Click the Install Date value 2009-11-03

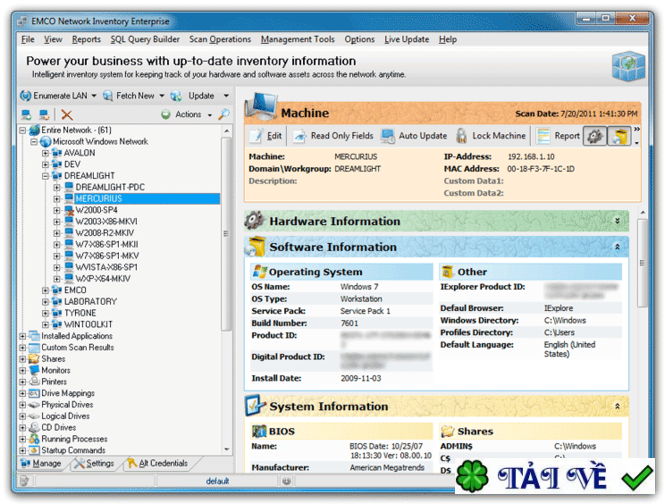pos(360,378)
